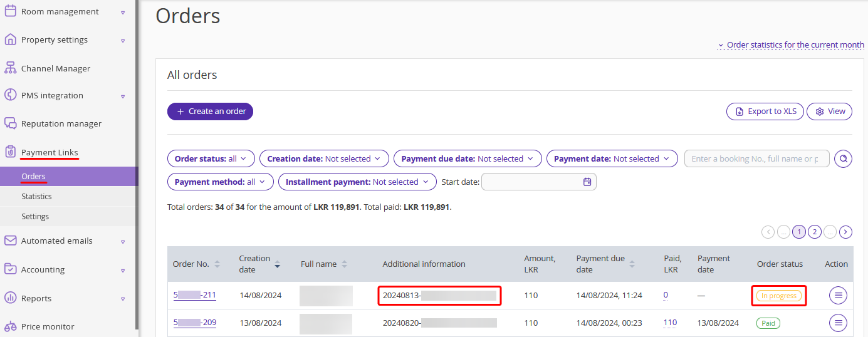
Task: Export orders with Export to XLS
Action: click(765, 111)
